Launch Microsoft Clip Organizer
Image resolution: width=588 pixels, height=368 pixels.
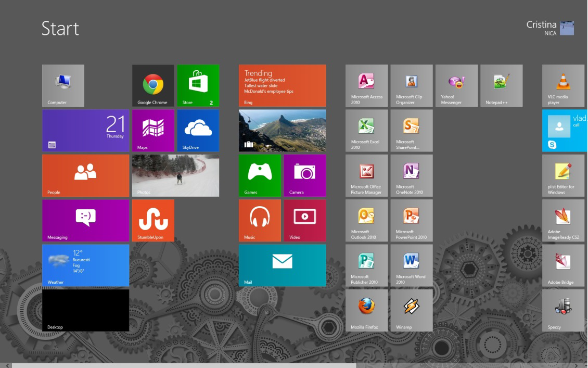(412, 85)
